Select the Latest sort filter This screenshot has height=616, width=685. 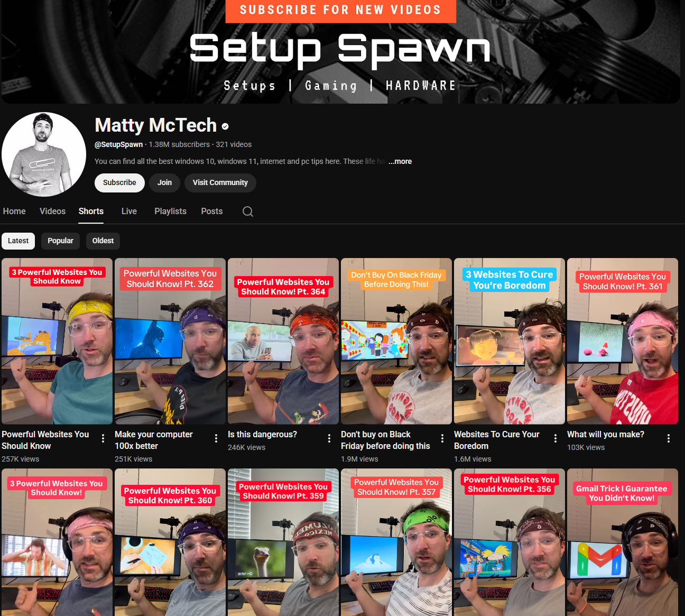point(18,241)
